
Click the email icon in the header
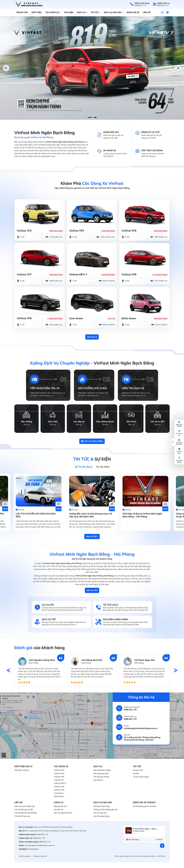coord(167,12)
